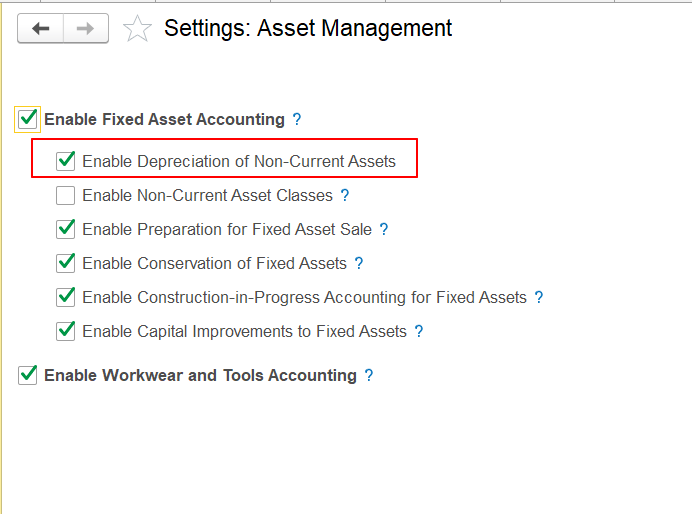Viewport: 692px width, 514px height.
Task: Click the back navigation arrow
Action: click(x=41, y=29)
